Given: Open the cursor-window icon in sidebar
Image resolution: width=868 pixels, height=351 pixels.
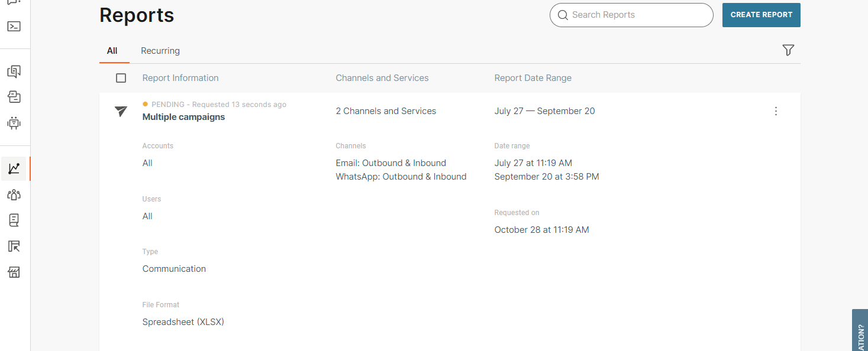Looking at the screenshot, I should click(x=14, y=246).
